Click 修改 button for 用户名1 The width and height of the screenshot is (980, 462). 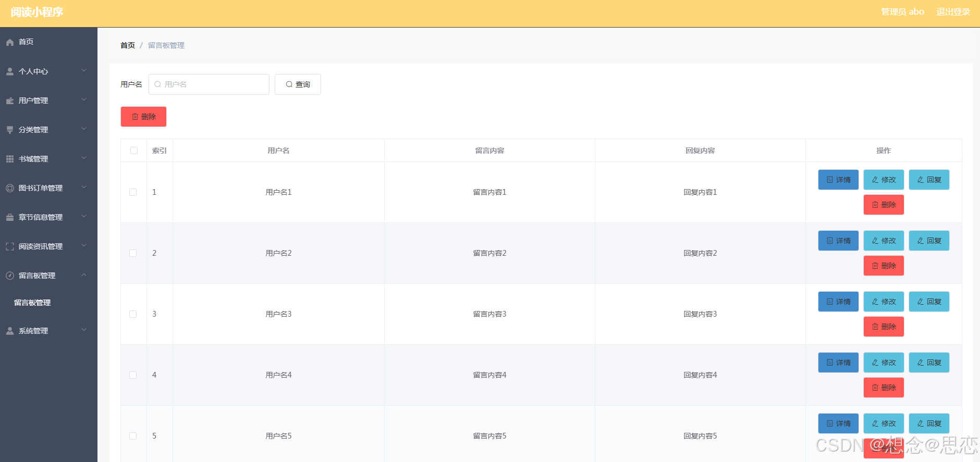[884, 180]
